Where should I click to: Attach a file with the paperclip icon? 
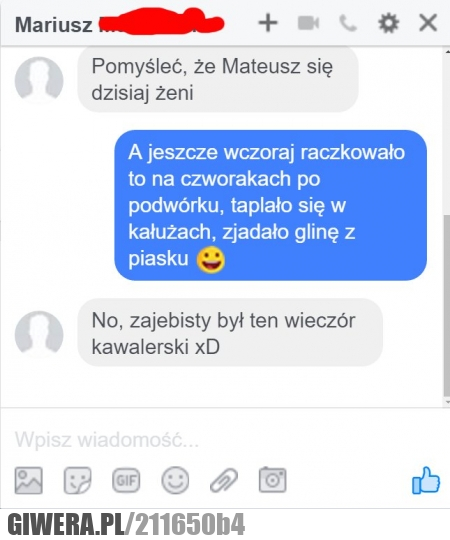point(224,480)
